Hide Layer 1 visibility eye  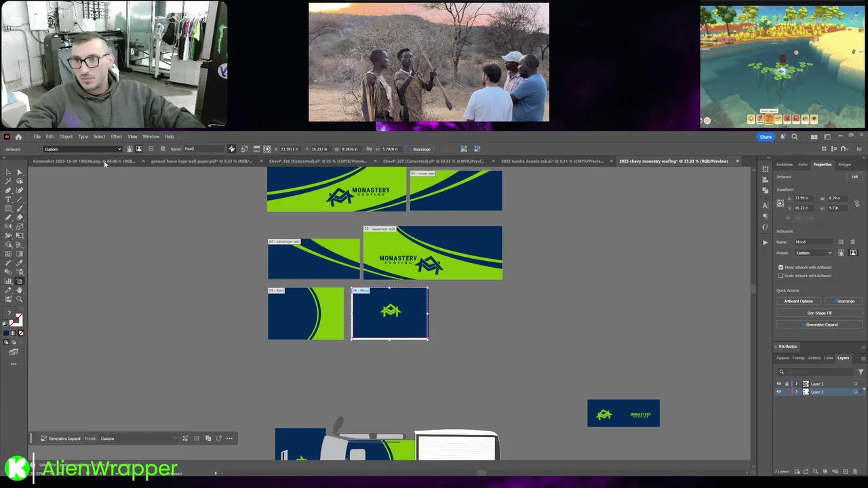[778, 384]
